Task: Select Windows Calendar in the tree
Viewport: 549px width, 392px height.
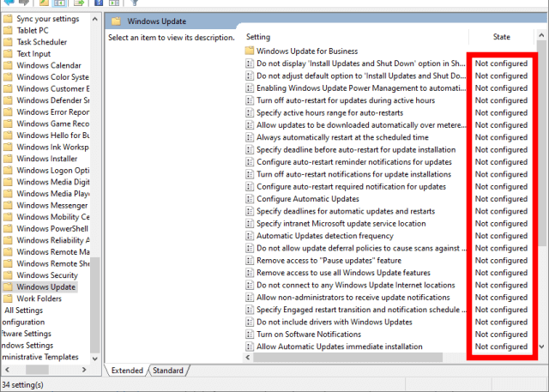Action: coord(49,65)
